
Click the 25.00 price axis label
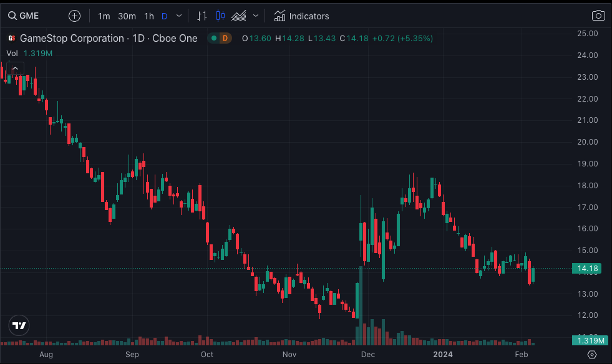(x=588, y=34)
